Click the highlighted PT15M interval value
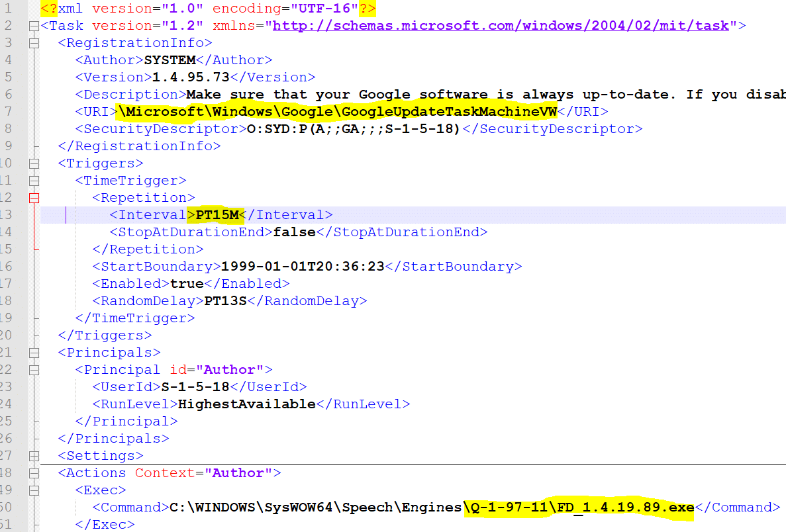 coord(217,215)
